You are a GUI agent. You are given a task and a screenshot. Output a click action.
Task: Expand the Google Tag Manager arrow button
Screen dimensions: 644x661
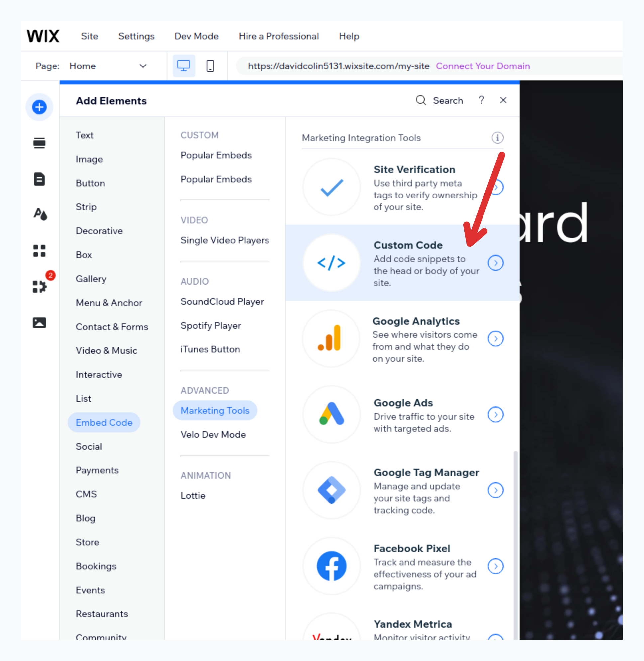pos(496,490)
